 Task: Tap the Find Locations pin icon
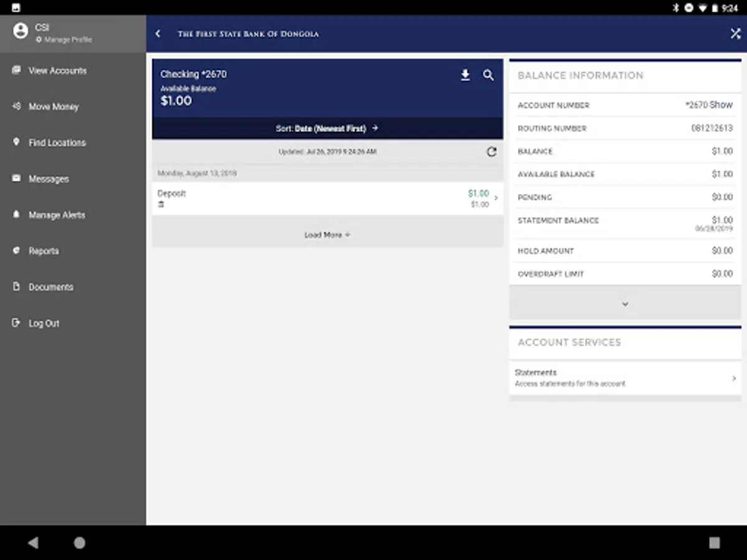[16, 142]
